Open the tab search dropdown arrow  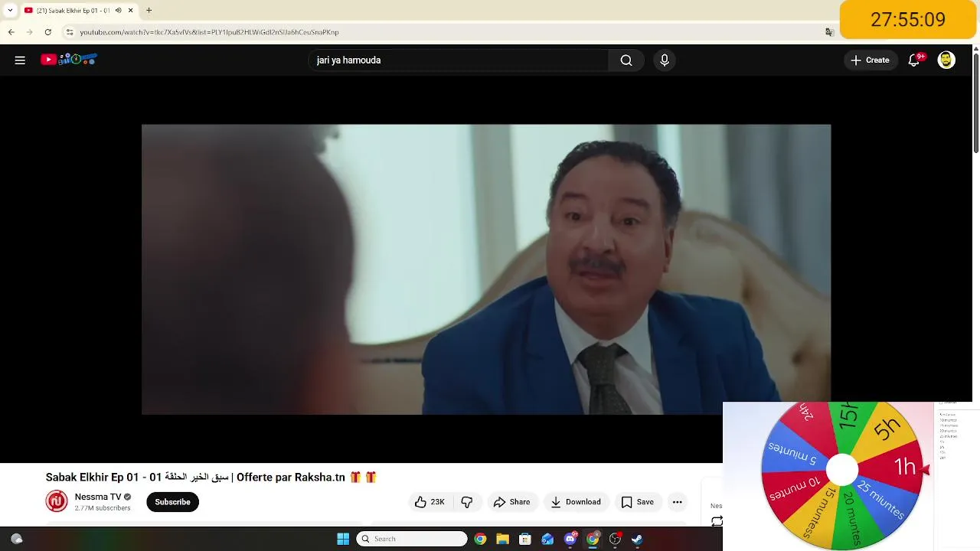10,11
